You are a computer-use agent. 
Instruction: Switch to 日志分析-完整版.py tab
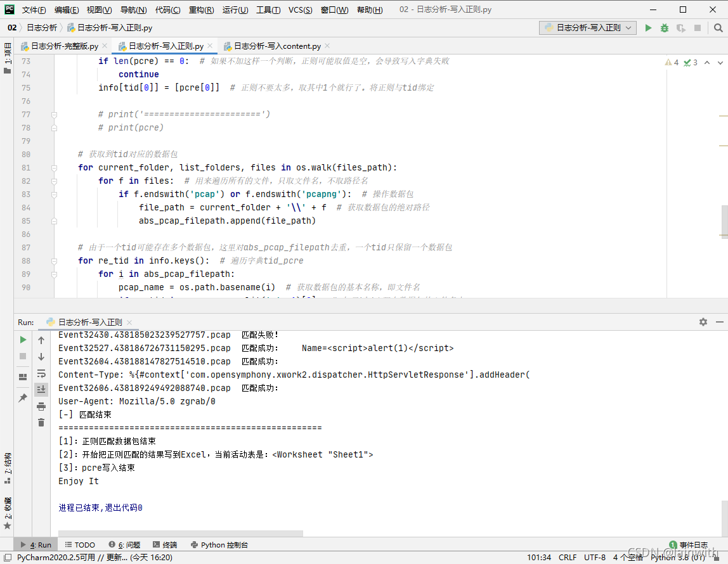pos(65,46)
